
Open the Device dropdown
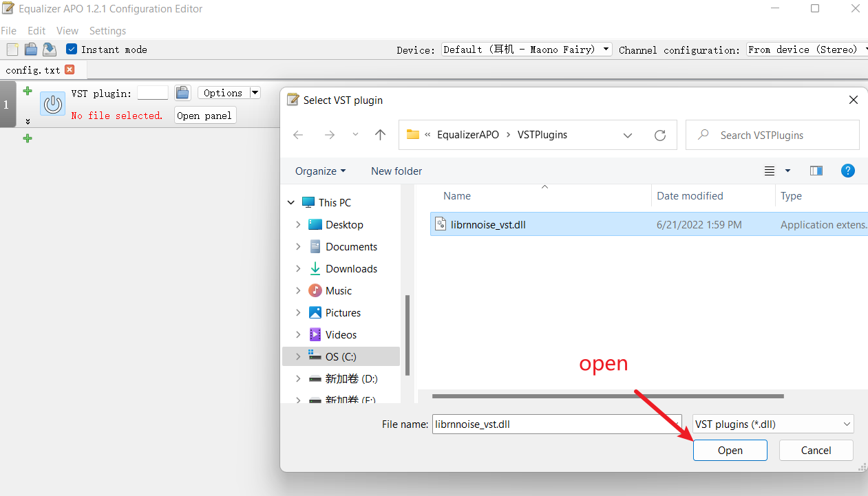point(526,50)
